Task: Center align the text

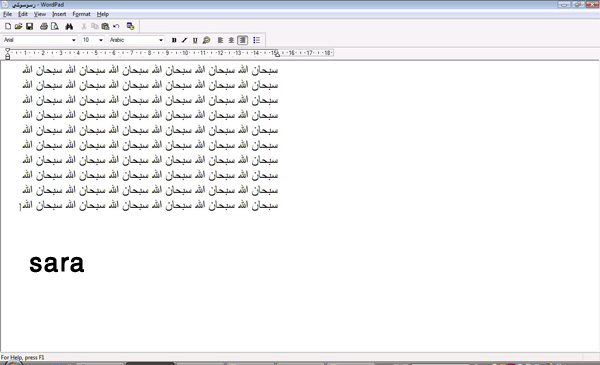Action: pyautogui.click(x=231, y=40)
